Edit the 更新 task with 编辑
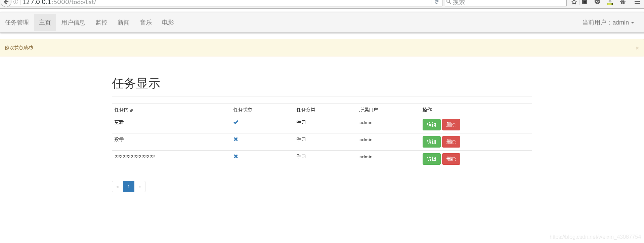 (431, 125)
